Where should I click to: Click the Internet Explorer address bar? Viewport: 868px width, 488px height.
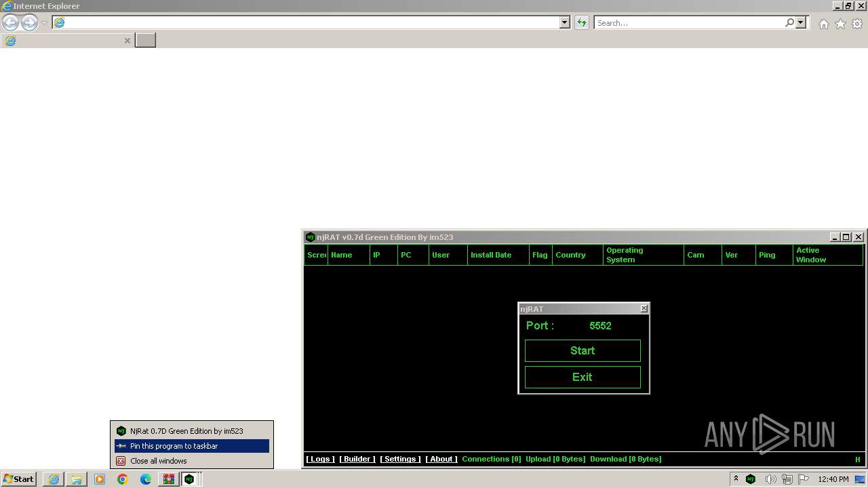tap(307, 22)
